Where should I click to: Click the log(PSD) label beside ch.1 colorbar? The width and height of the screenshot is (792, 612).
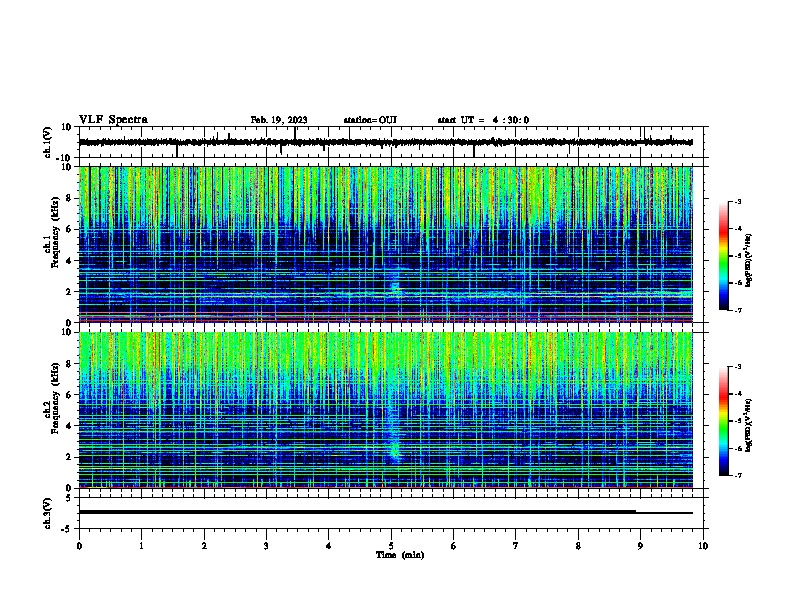click(749, 260)
